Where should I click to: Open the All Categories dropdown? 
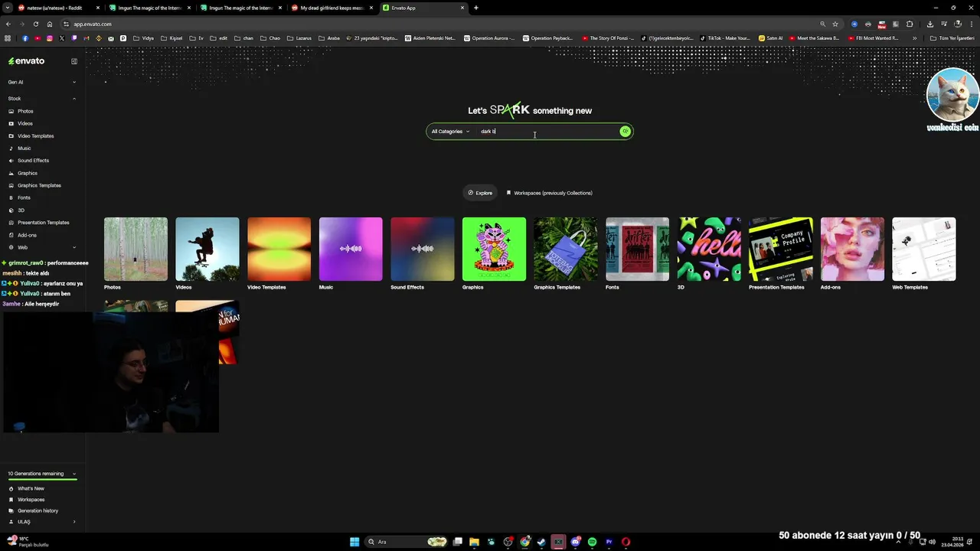(x=450, y=132)
